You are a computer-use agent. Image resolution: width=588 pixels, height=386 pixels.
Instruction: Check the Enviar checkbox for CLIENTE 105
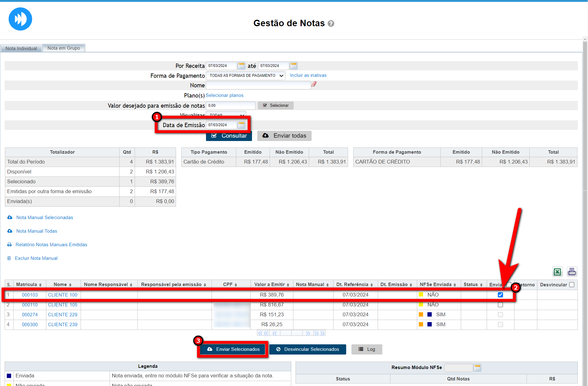pos(500,305)
